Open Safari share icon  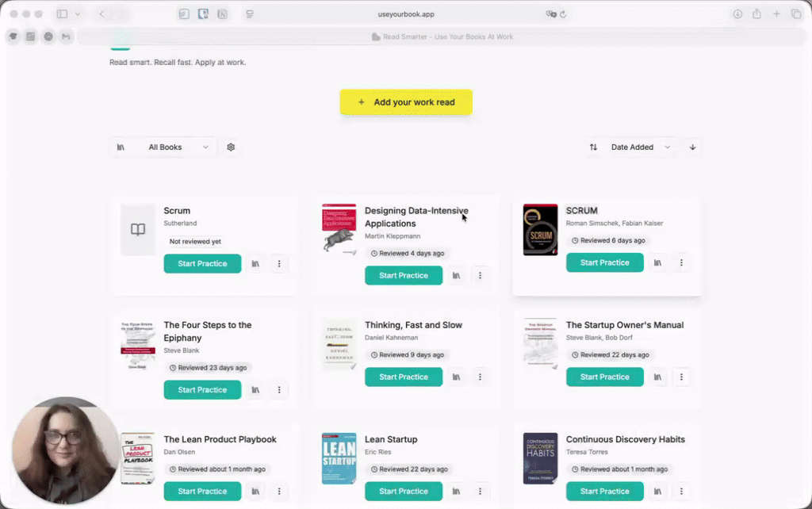pyautogui.click(x=756, y=14)
